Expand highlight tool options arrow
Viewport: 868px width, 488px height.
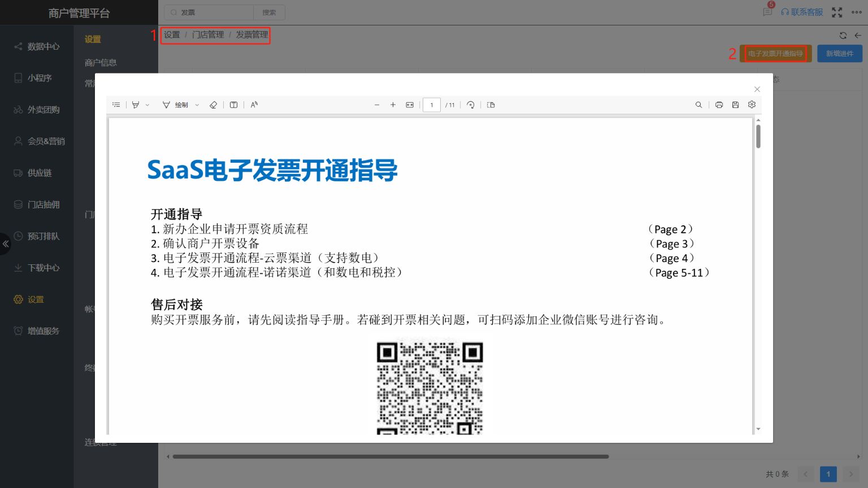pyautogui.click(x=147, y=105)
